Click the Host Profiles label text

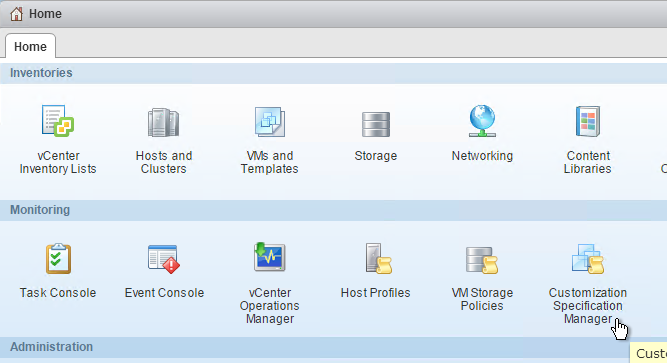[376, 293]
